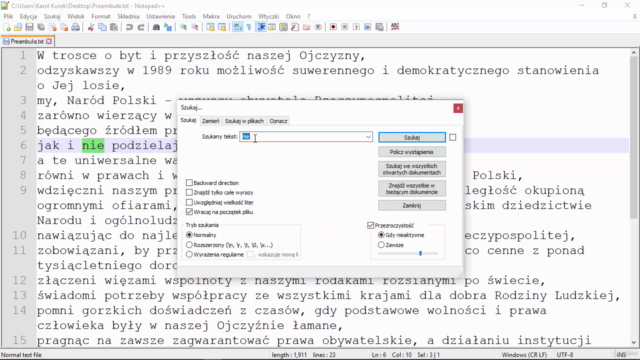Start macro recording with red circle icon
This screenshot has width=640, height=360.
click(x=333, y=27)
